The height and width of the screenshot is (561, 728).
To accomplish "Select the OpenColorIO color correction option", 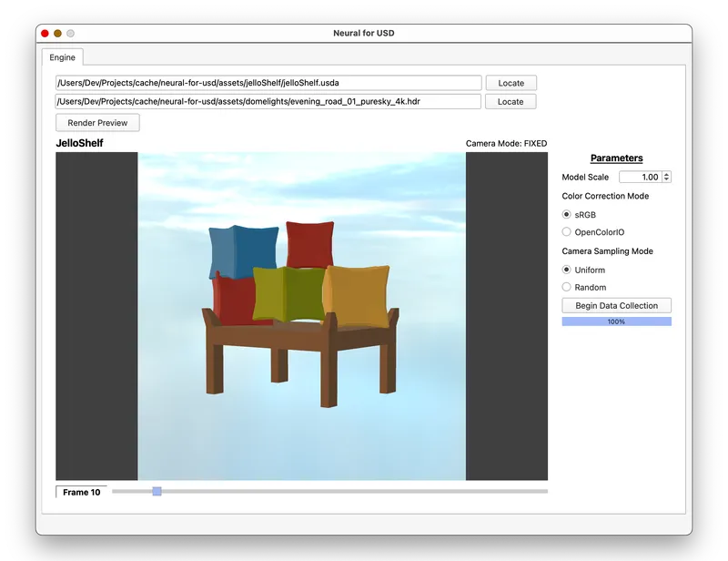I will tap(567, 232).
